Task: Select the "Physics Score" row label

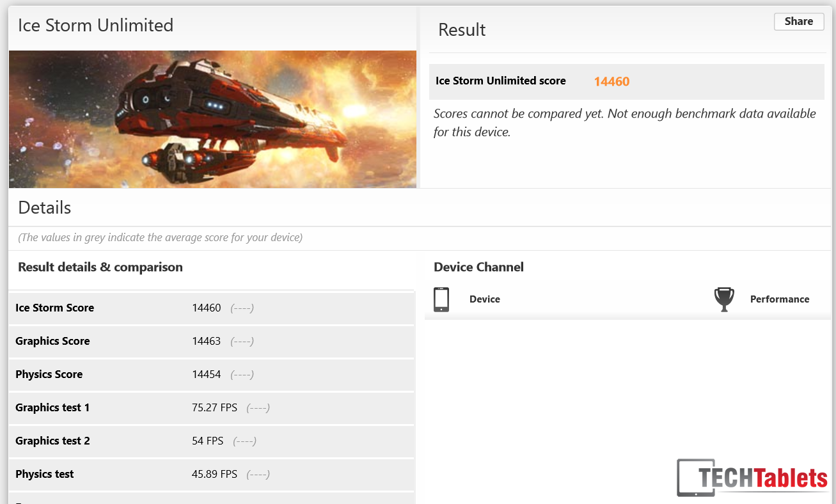Action: (49, 374)
